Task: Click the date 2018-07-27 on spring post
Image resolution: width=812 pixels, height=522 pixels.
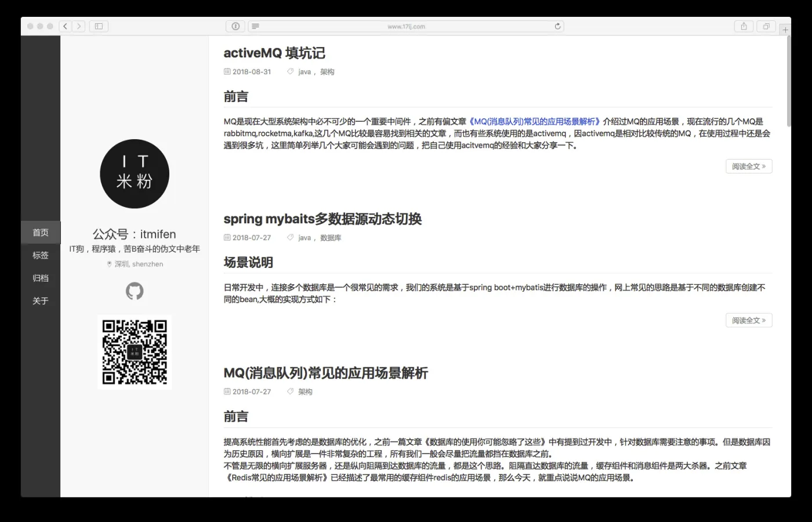Action: tap(252, 238)
